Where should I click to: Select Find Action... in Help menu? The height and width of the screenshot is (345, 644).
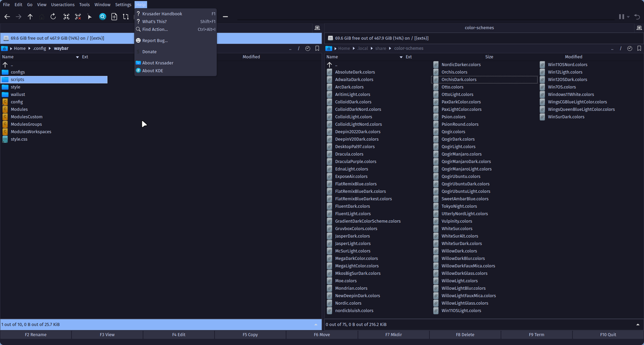click(x=176, y=29)
